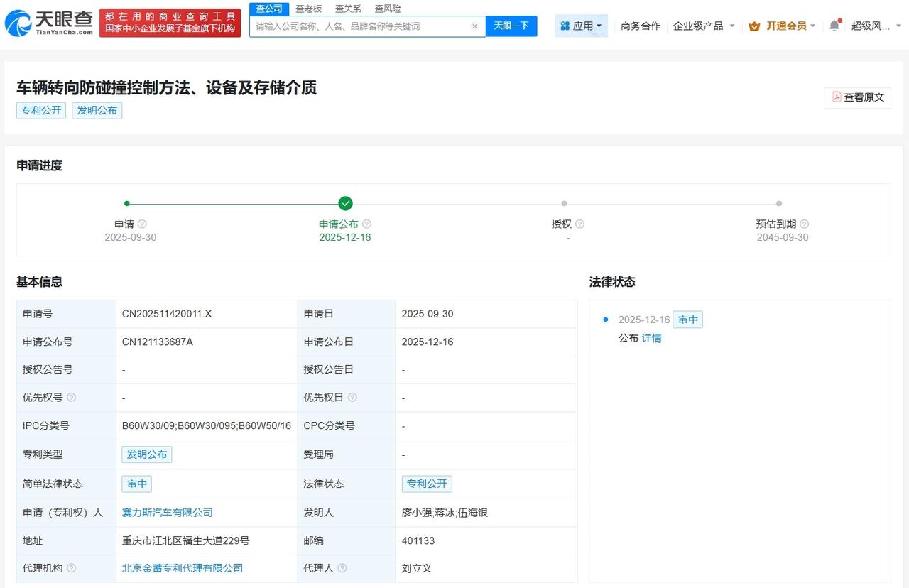Click the help icon beside 代理人
This screenshot has width=909, height=588.
[342, 568]
